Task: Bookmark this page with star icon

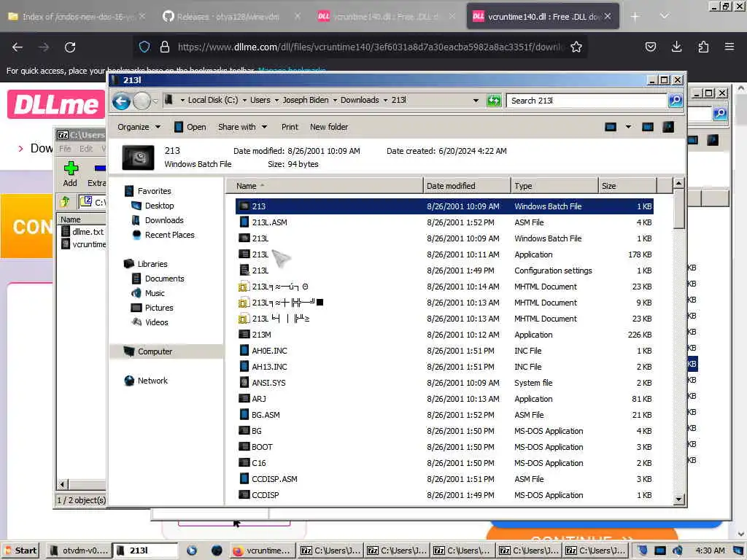Action: (576, 47)
